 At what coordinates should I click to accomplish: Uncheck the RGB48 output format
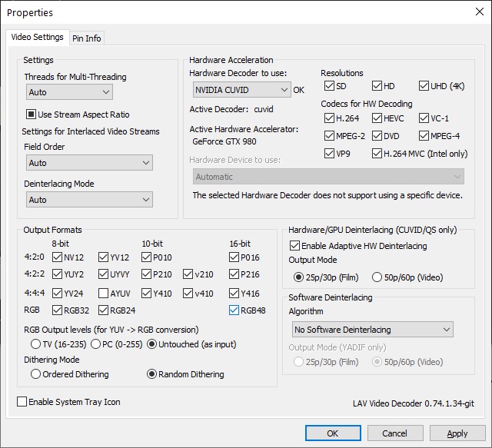pyautogui.click(x=234, y=310)
